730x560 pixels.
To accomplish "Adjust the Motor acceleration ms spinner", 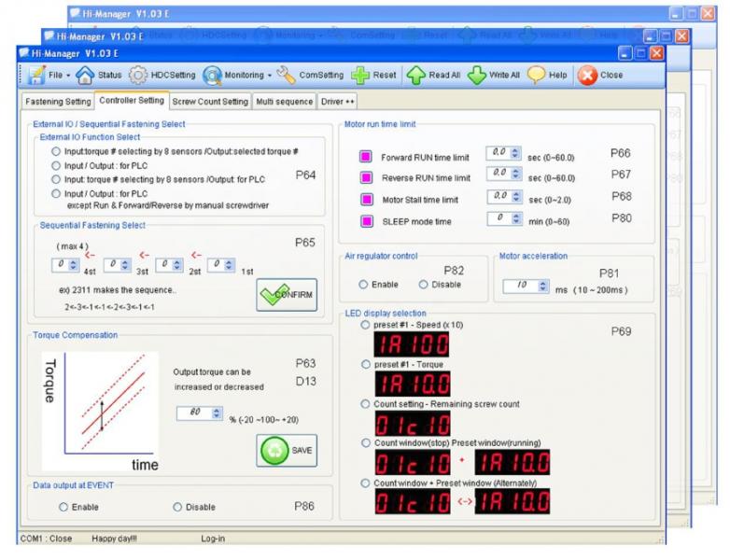I will [x=544, y=286].
